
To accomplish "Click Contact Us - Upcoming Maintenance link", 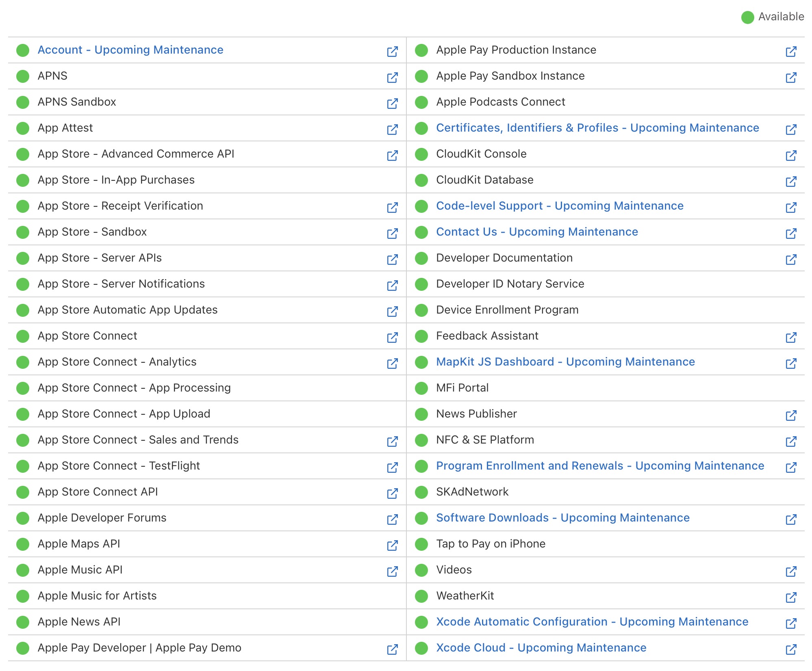I will 537,232.
